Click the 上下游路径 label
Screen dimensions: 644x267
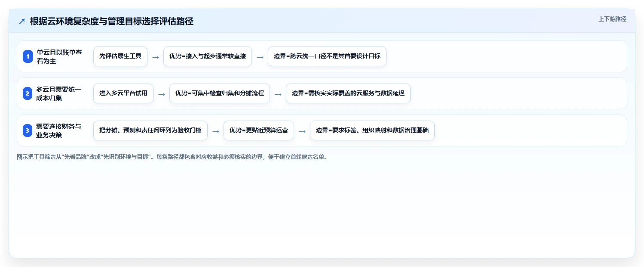(x=612, y=19)
